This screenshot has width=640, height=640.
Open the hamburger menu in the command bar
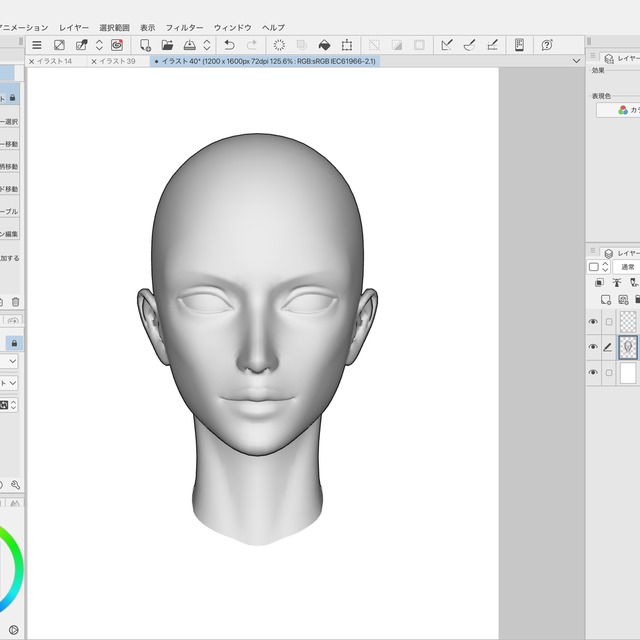tap(37, 45)
